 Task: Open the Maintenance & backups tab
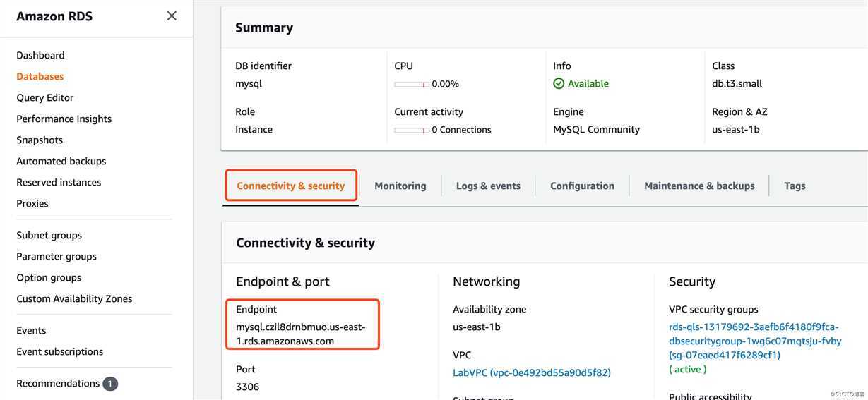click(699, 186)
